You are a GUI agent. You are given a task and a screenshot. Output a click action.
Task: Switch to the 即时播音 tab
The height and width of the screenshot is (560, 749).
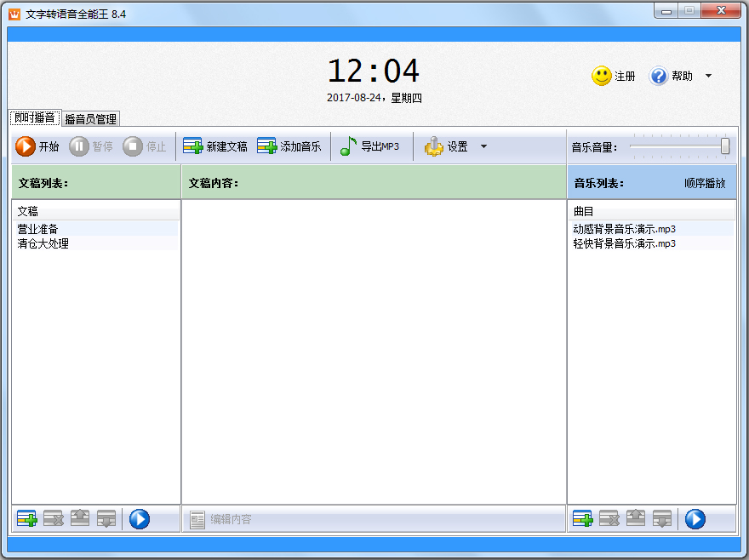click(x=35, y=118)
